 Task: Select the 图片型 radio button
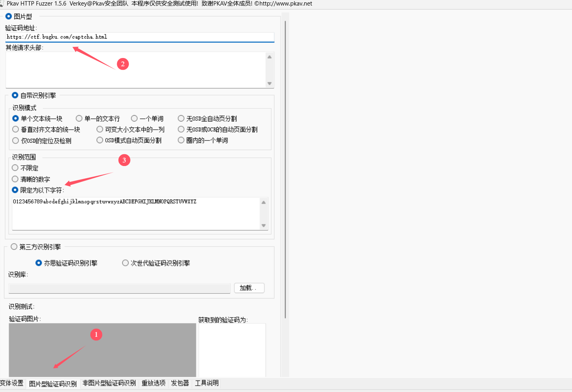pyautogui.click(x=9, y=17)
